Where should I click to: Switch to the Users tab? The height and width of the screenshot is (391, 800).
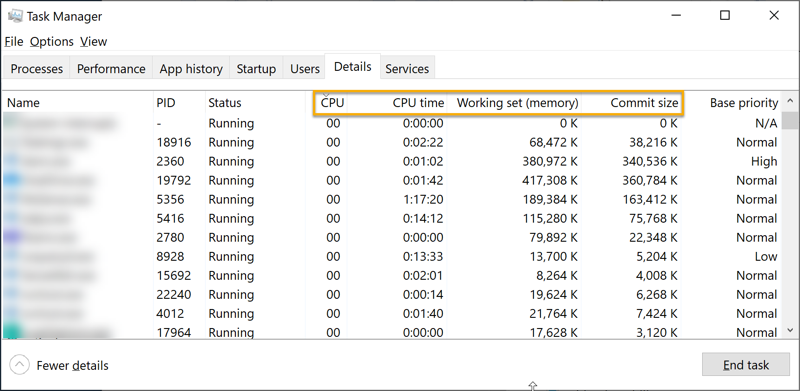305,69
